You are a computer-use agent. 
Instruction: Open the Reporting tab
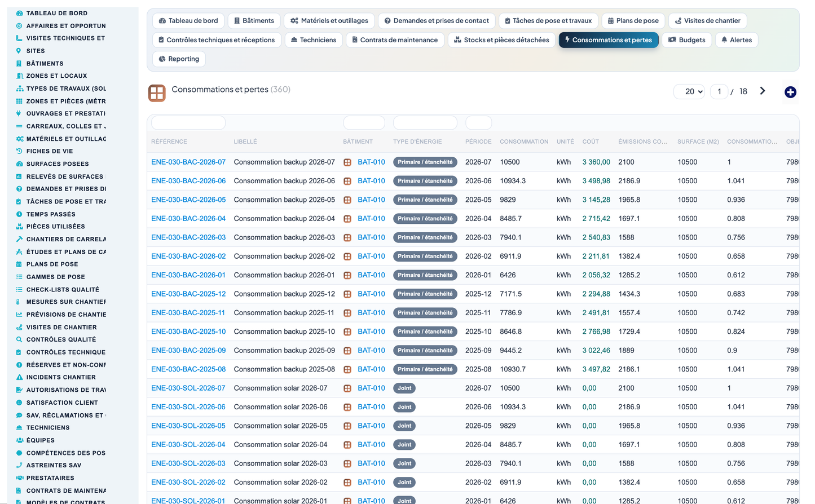[179, 59]
